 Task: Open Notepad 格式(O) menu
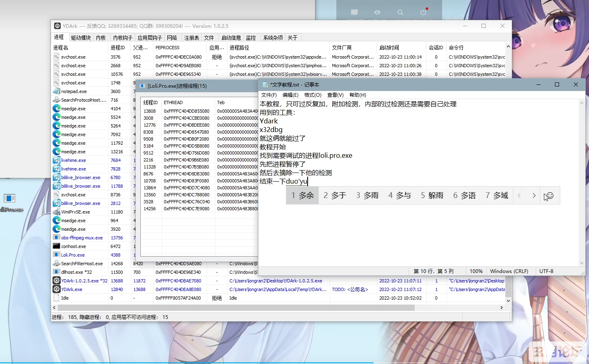[x=313, y=95]
